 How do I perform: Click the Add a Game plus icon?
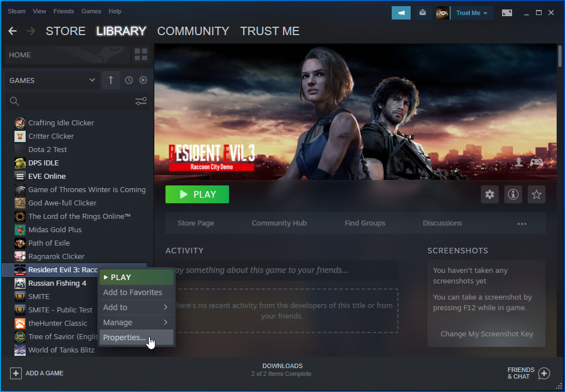pyautogui.click(x=16, y=373)
